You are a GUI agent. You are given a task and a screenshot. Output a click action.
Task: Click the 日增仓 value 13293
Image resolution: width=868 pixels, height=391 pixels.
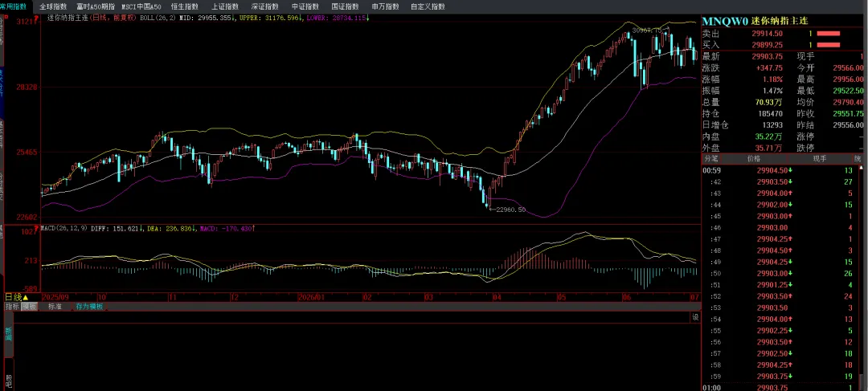pos(773,125)
